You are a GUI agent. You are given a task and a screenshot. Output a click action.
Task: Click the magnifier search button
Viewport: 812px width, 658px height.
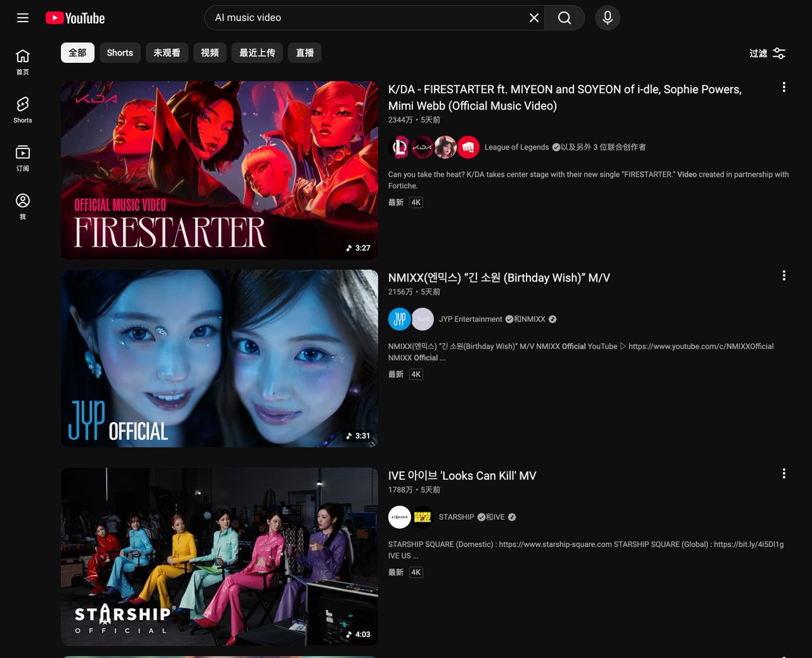[564, 18]
